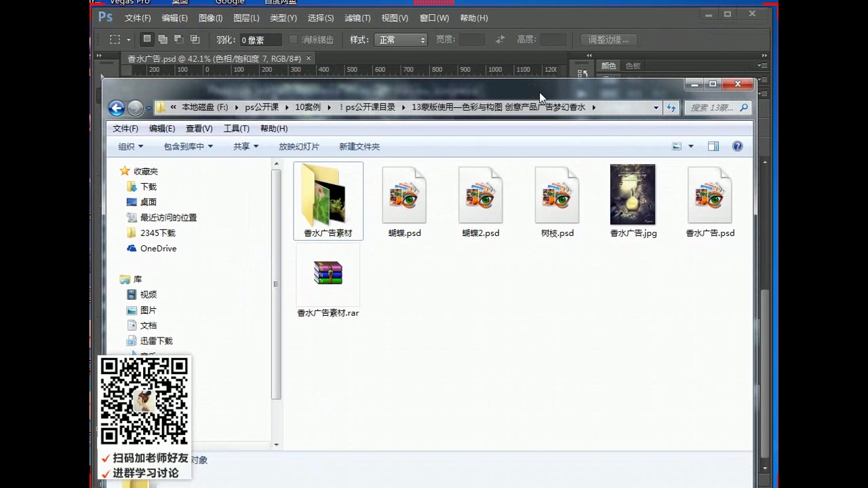868x488 pixels.
Task: Open the marquee tool preset dropdown arrow
Action: (128, 40)
